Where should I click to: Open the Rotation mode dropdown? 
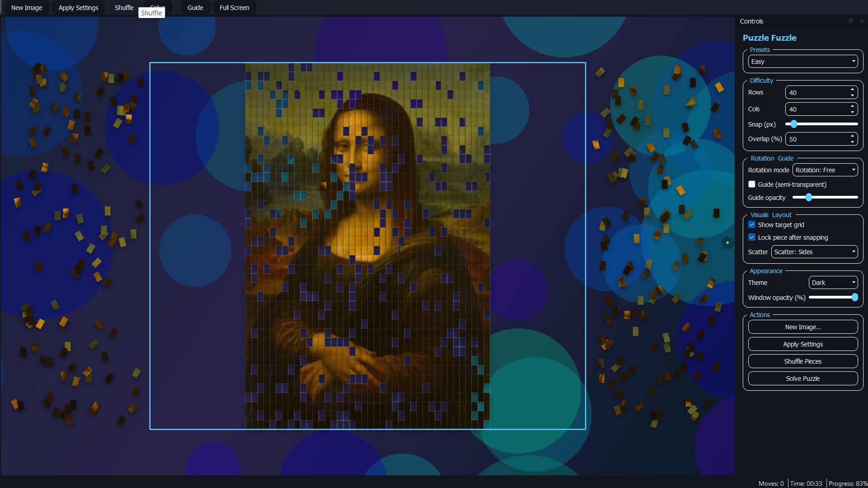[x=825, y=170]
